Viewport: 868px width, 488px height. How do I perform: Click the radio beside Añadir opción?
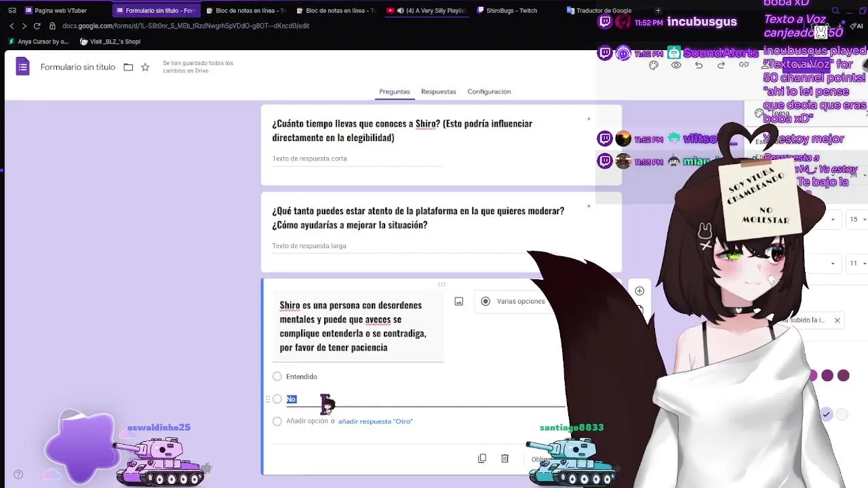pyautogui.click(x=277, y=421)
